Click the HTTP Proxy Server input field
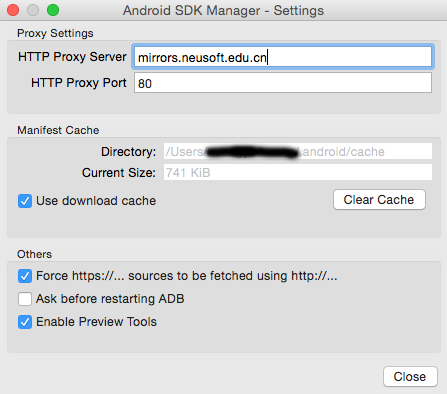The height and width of the screenshot is (394, 447). pos(283,57)
